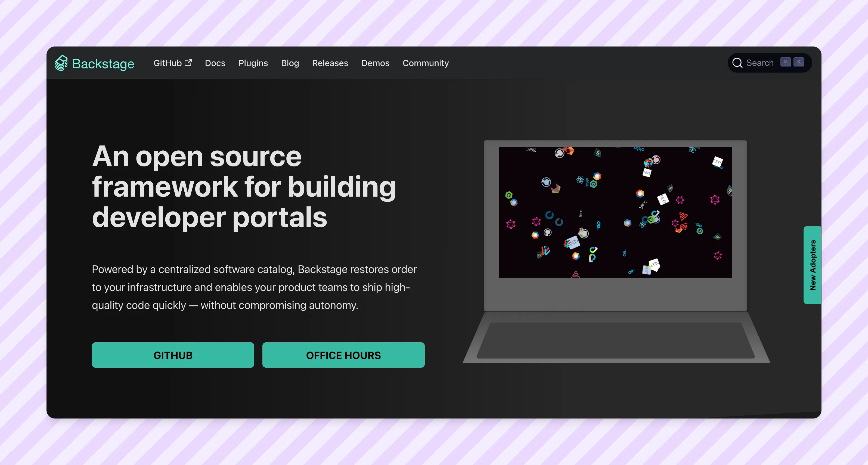Click the stacked pages Backstage brand icon
This screenshot has height=465, width=868.
click(62, 63)
